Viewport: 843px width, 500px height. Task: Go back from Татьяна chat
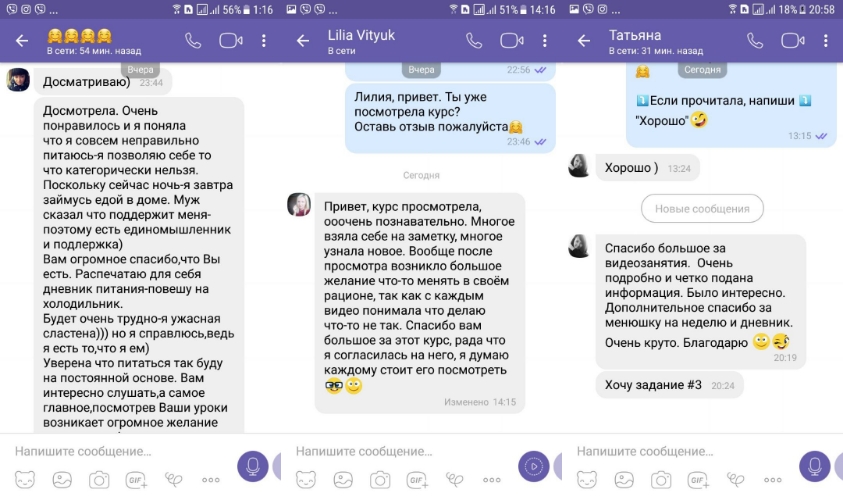tap(584, 41)
